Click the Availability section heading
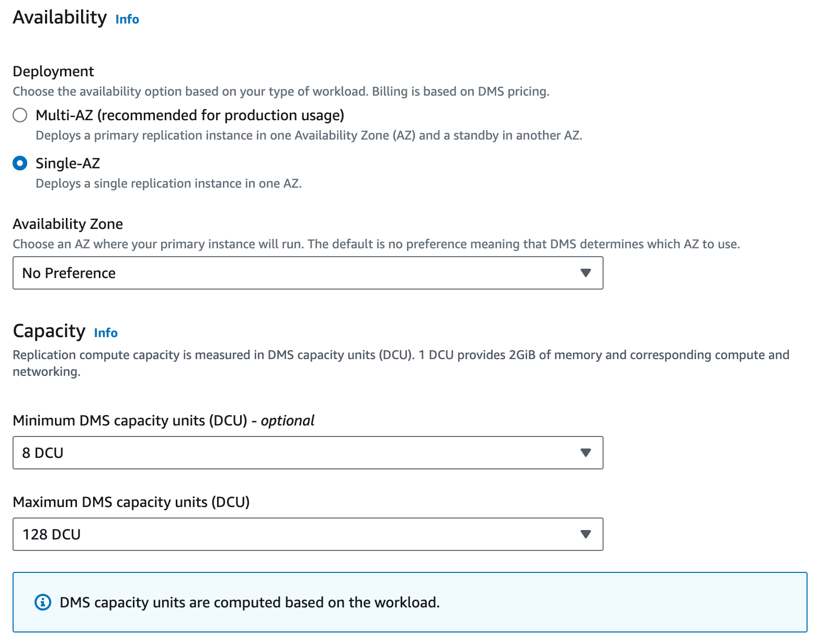Image resolution: width=817 pixels, height=644 pixels. [59, 17]
